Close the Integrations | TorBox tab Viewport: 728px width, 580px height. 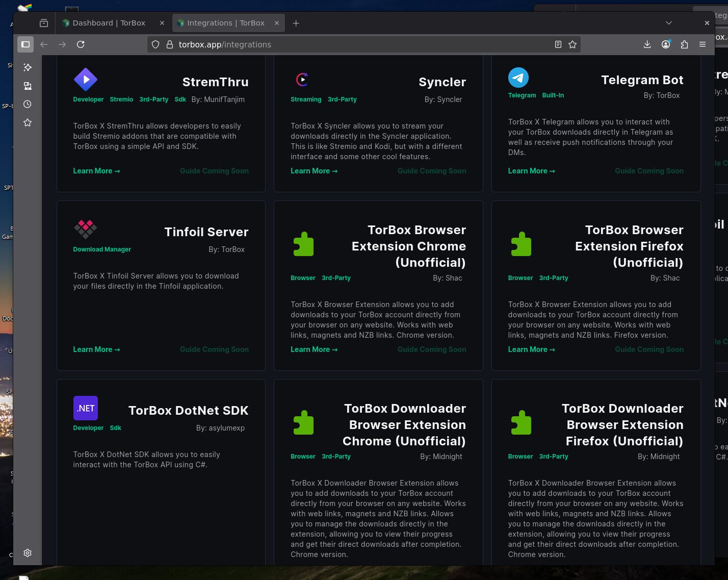click(x=277, y=23)
